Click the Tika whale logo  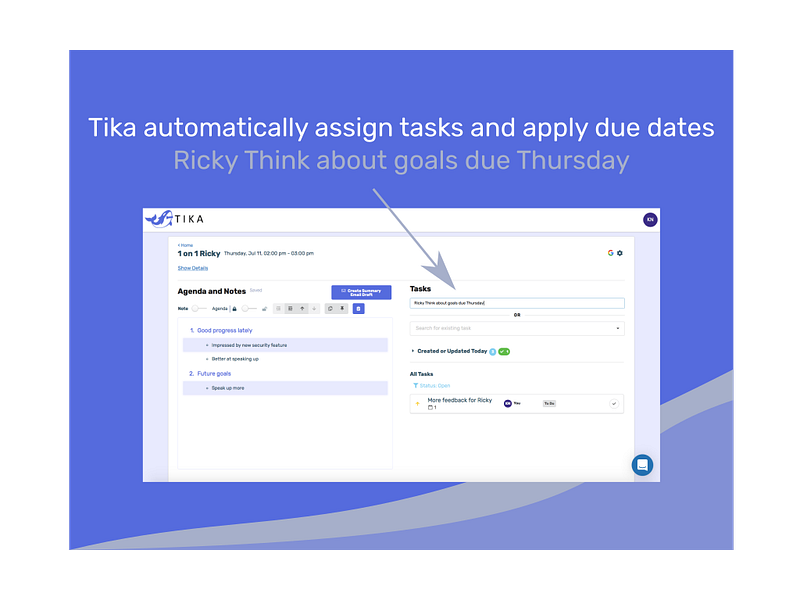(x=175, y=219)
